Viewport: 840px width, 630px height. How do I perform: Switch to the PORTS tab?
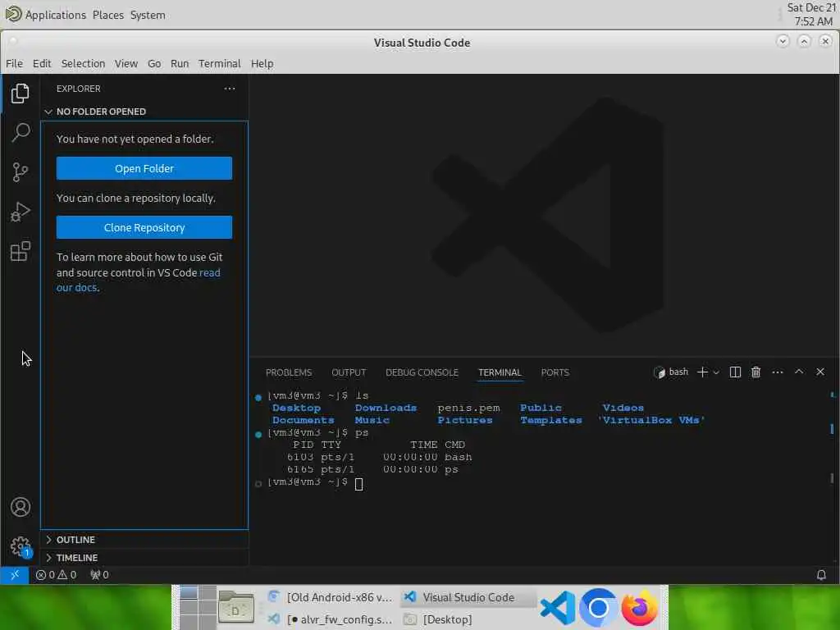click(555, 372)
